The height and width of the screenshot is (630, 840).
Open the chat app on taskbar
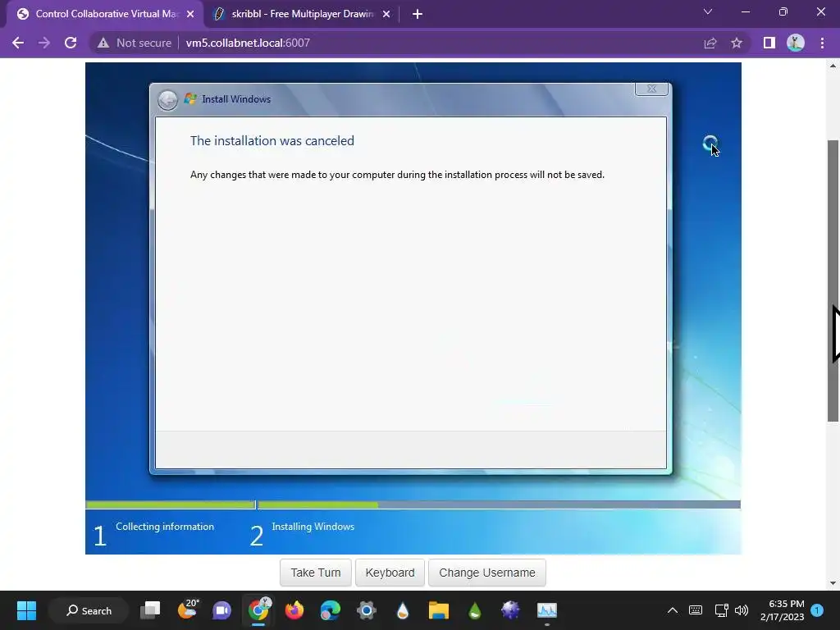pos(221,610)
